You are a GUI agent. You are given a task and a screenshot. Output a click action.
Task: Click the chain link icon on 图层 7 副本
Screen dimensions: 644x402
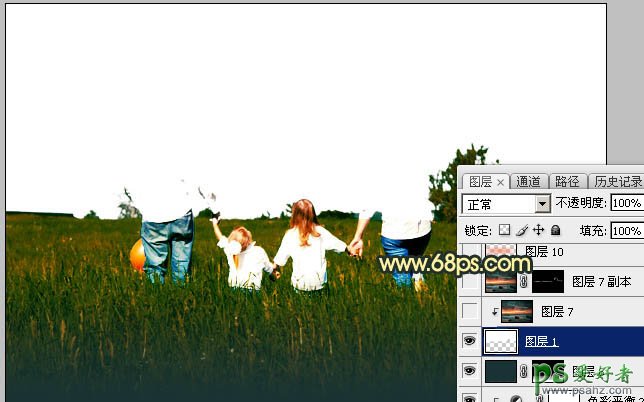click(523, 282)
